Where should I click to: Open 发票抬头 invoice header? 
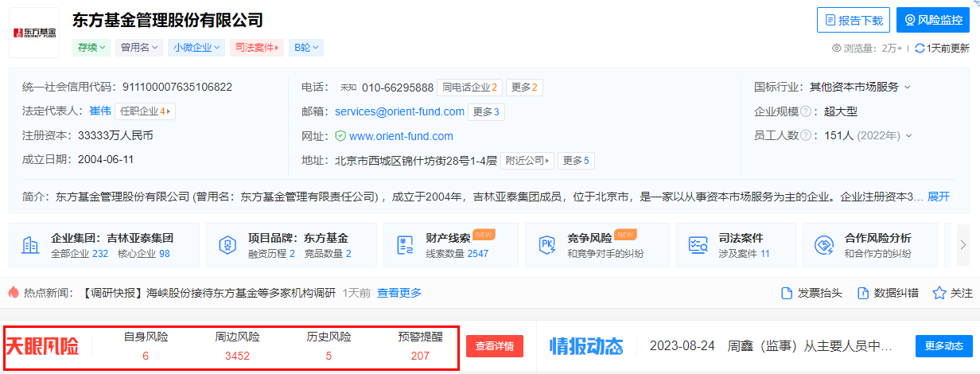click(x=811, y=293)
